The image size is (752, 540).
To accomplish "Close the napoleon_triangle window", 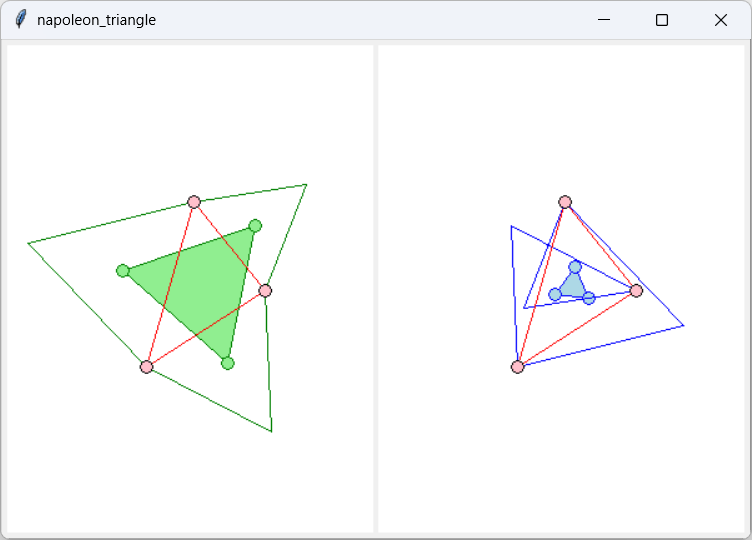I will 720,20.
